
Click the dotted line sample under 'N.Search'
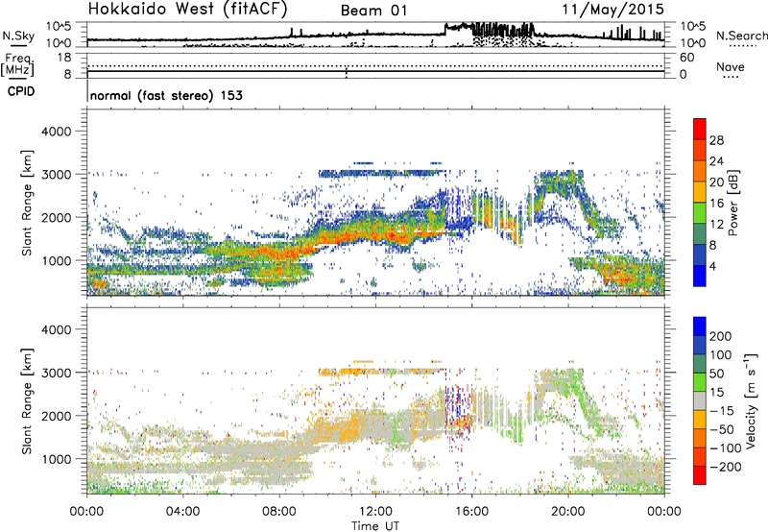point(742,45)
